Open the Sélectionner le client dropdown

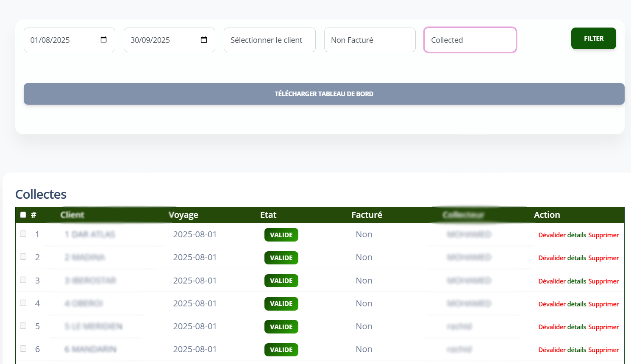270,39
